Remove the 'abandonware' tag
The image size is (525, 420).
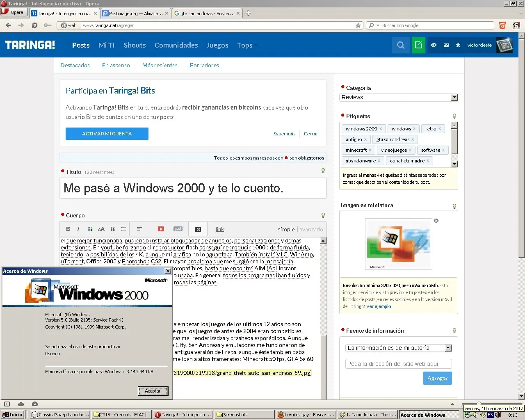point(379,161)
